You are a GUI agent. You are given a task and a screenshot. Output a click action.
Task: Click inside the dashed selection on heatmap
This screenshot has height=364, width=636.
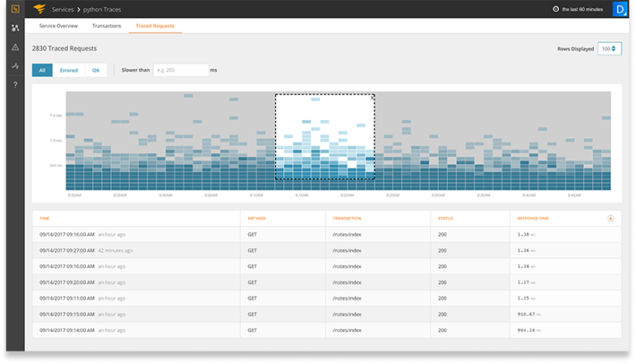pos(325,136)
